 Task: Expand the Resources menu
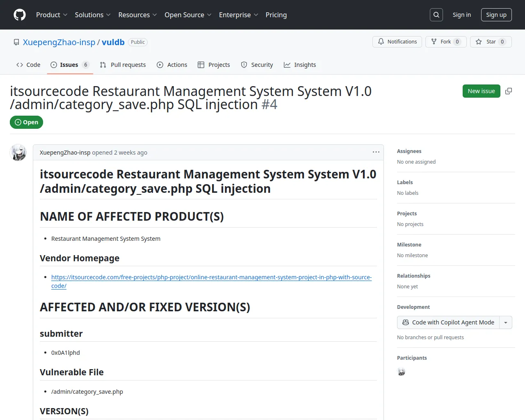137,15
